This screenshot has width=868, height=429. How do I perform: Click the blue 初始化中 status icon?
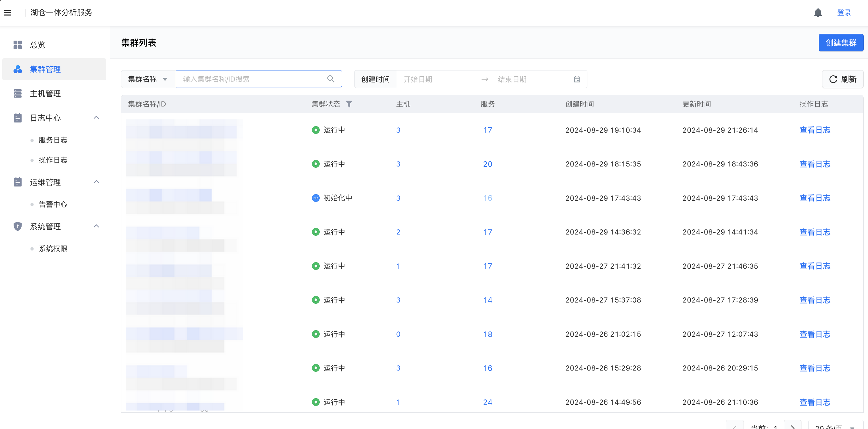pyautogui.click(x=315, y=198)
